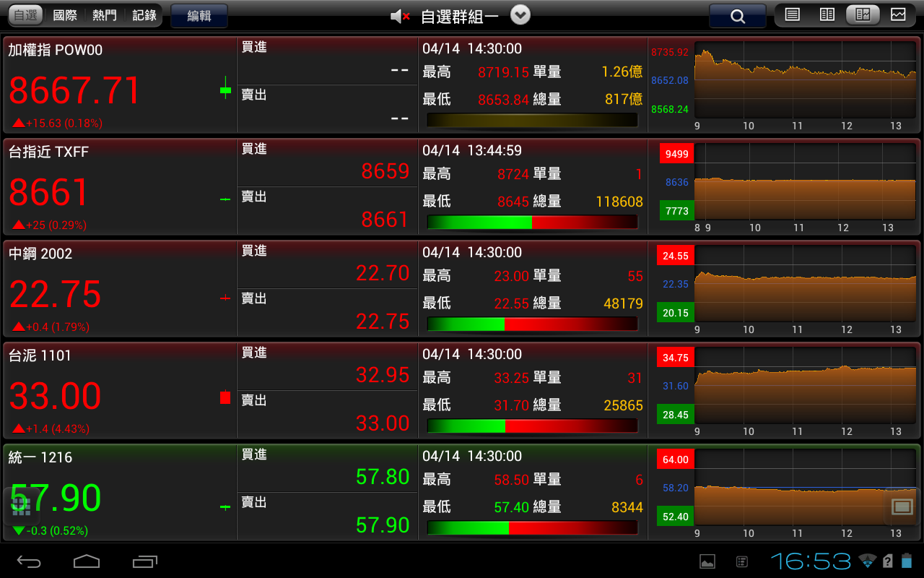Tap the 中鋼 high price 23.00
924x578 pixels.
point(512,276)
